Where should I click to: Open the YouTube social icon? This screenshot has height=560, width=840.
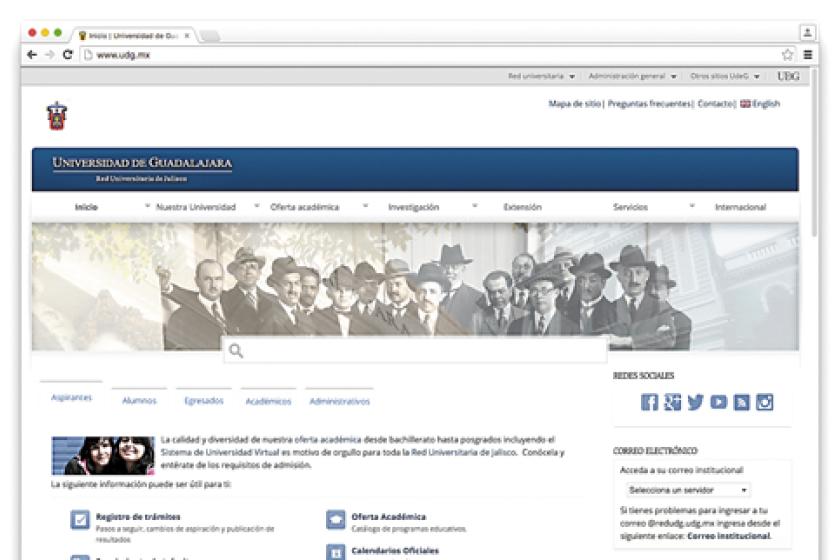tap(718, 402)
